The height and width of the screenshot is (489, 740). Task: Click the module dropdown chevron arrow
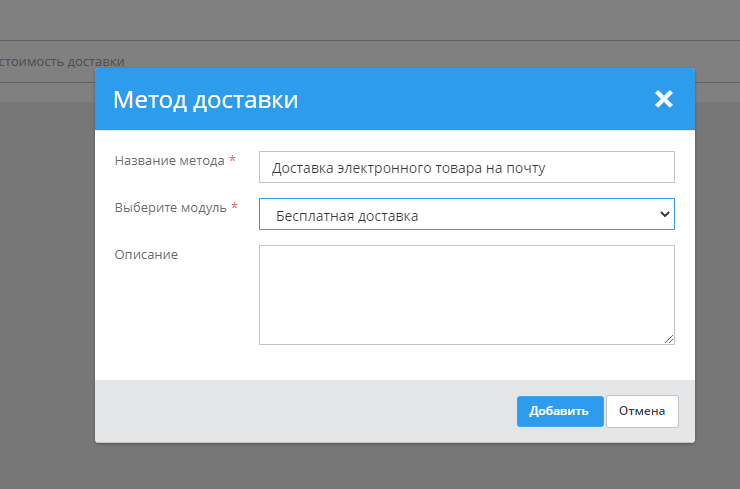665,215
